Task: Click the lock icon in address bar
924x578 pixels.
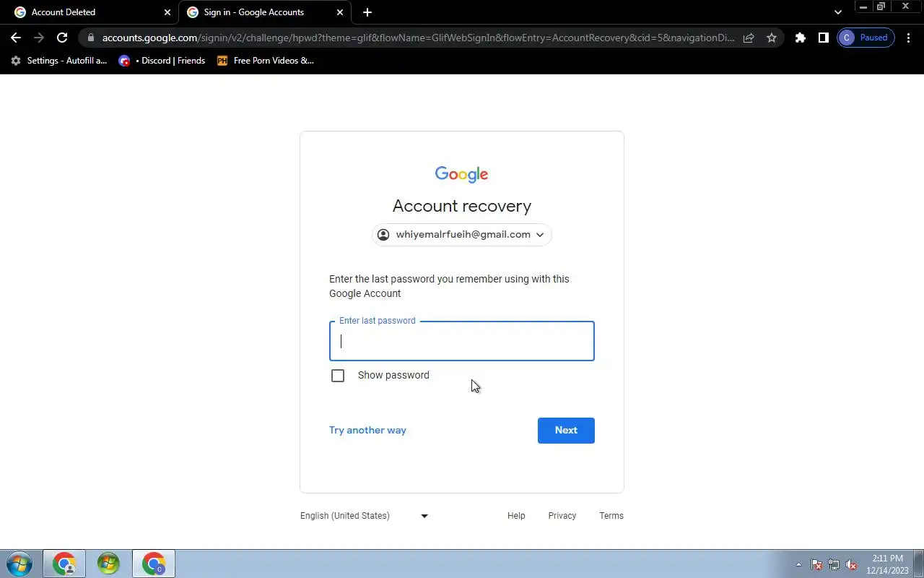Action: coord(90,38)
